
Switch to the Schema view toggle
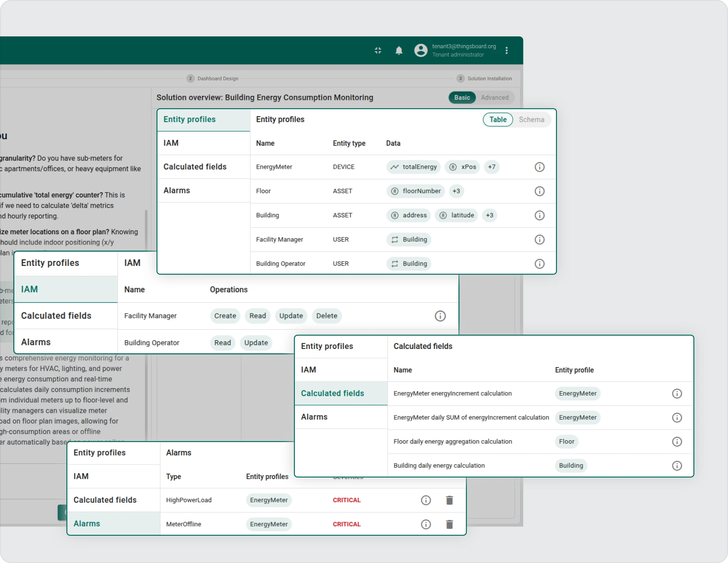point(531,119)
